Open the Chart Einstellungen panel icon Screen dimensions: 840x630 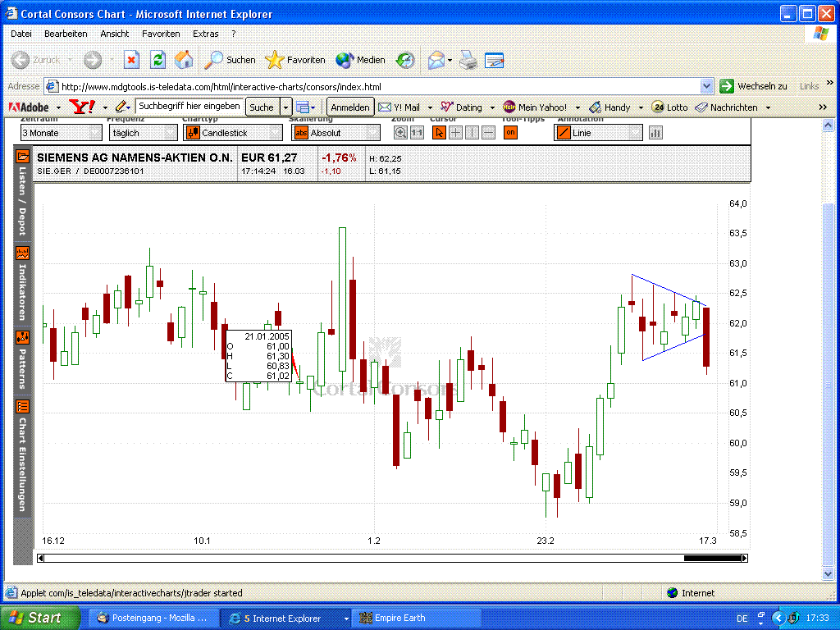tap(22, 407)
